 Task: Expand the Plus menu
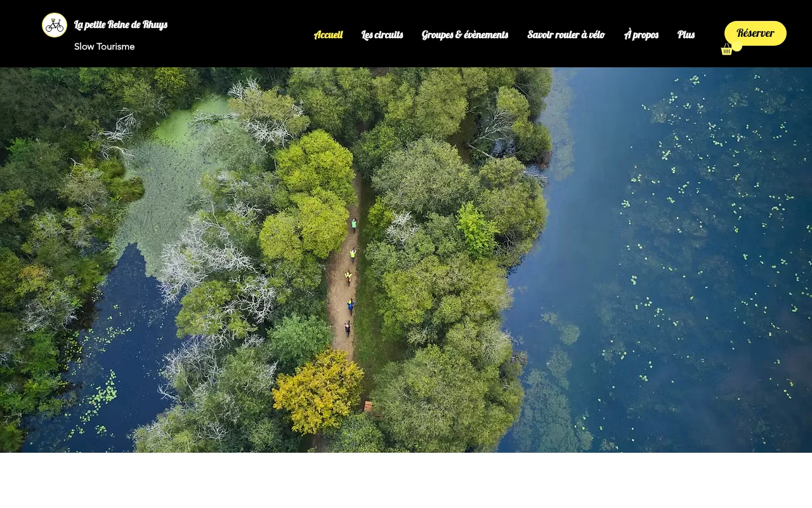pos(686,34)
